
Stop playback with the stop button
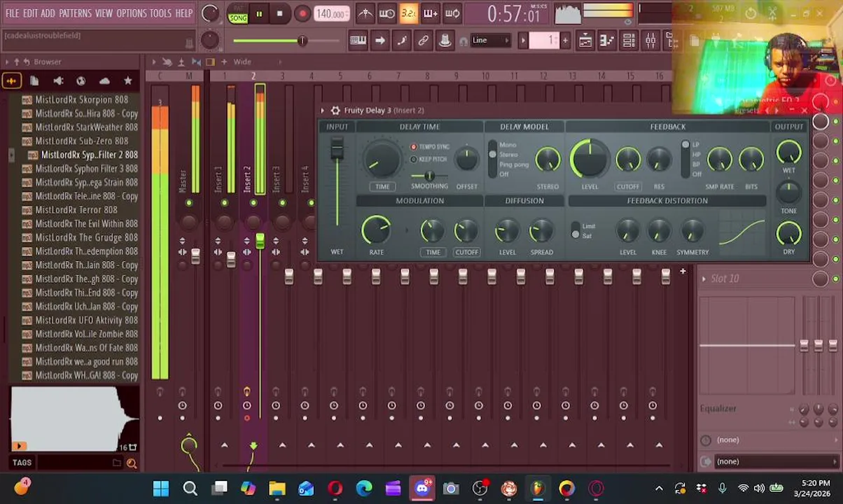(279, 13)
